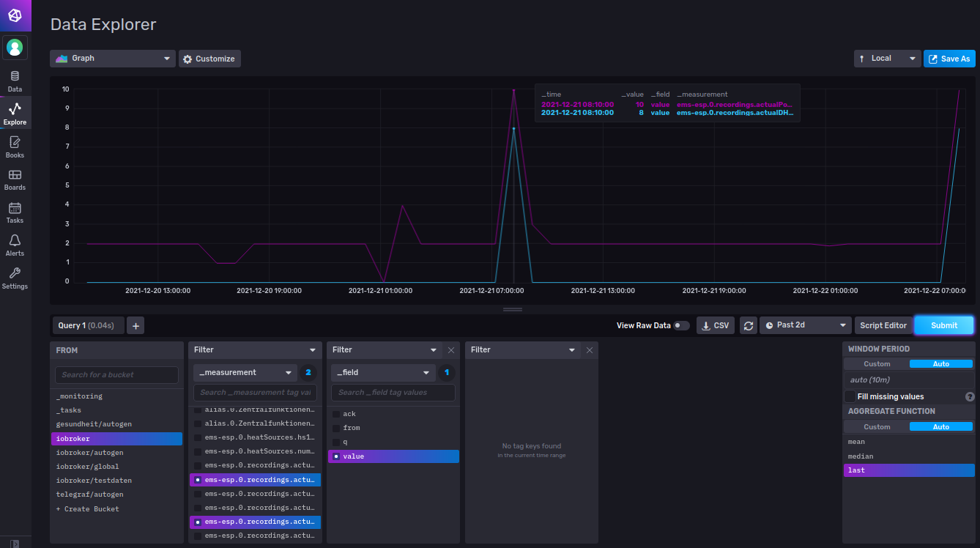The width and height of the screenshot is (980, 548).
Task: Click the Customize button
Action: coord(209,59)
